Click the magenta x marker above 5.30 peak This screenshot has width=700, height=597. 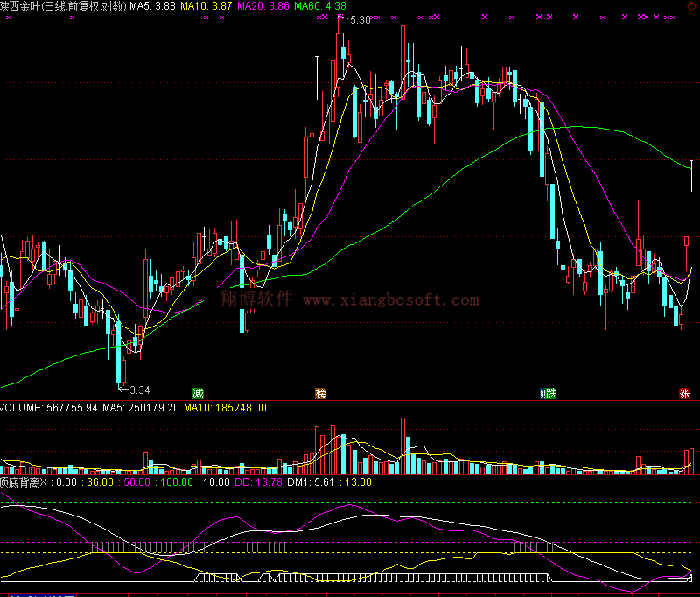coord(338,17)
